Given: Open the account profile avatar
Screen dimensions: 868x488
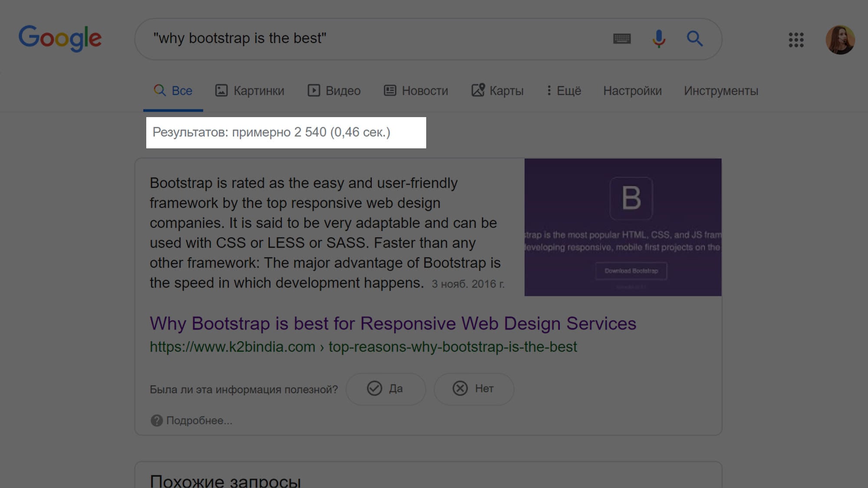Looking at the screenshot, I should (x=840, y=40).
